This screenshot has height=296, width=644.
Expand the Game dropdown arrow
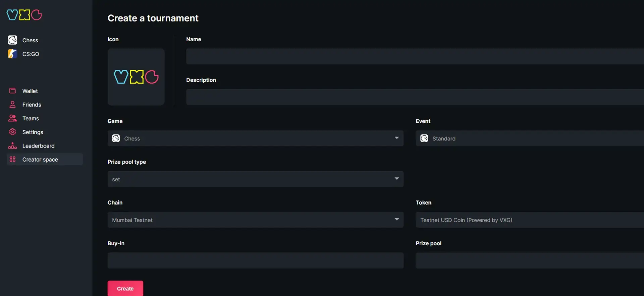point(396,138)
